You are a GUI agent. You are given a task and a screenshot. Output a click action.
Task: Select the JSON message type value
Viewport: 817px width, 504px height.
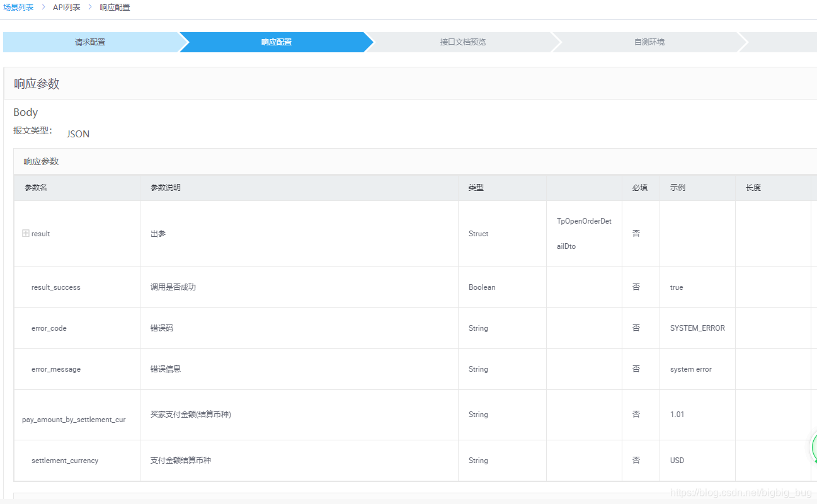[x=78, y=134]
